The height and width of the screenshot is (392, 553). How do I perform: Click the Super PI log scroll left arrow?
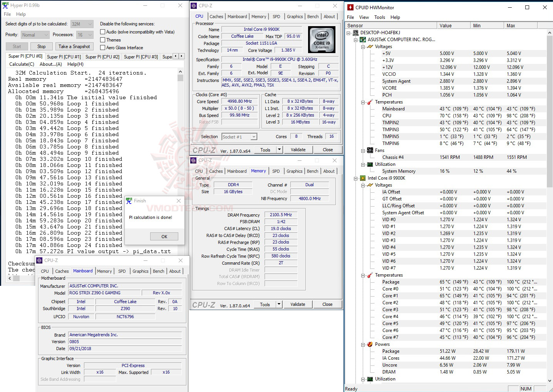(x=10, y=278)
